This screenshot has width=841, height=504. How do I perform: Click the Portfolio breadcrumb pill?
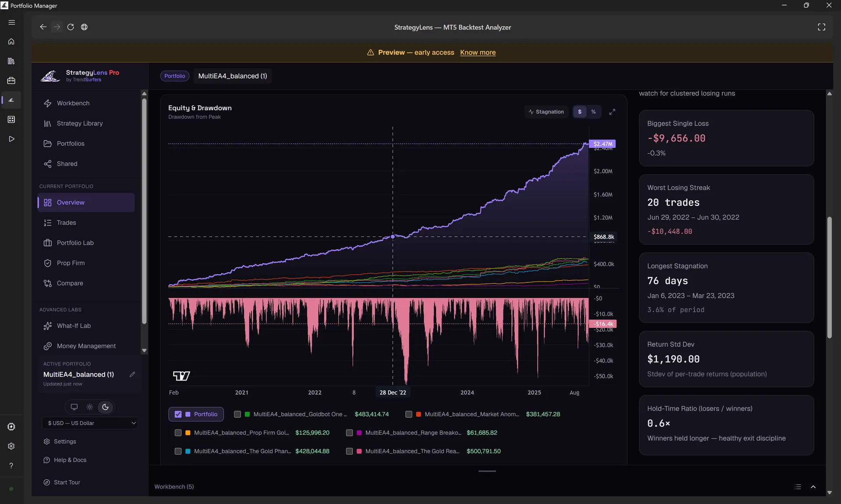175,76
